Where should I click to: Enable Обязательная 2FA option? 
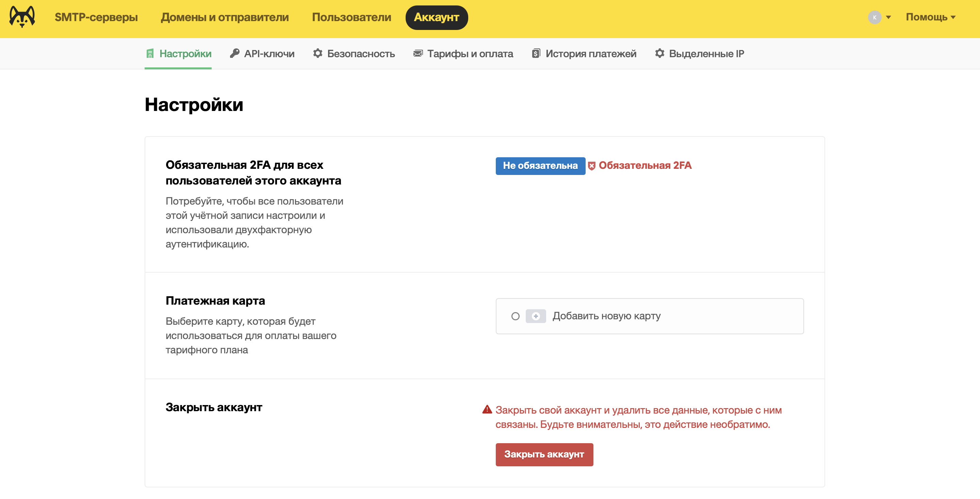[645, 165]
